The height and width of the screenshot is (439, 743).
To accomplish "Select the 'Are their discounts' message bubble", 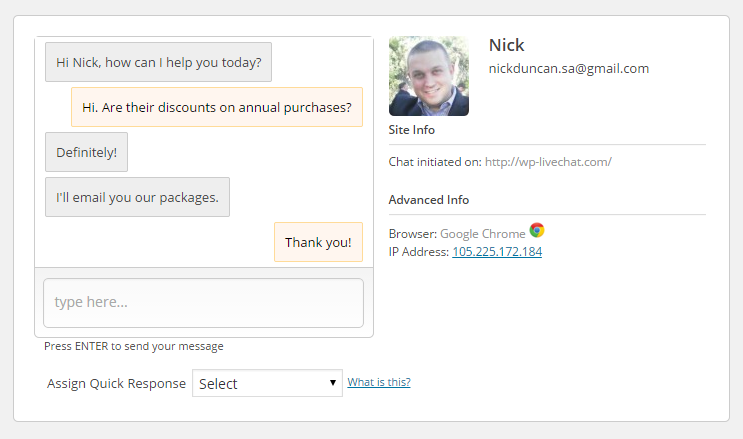I will coord(217,107).
